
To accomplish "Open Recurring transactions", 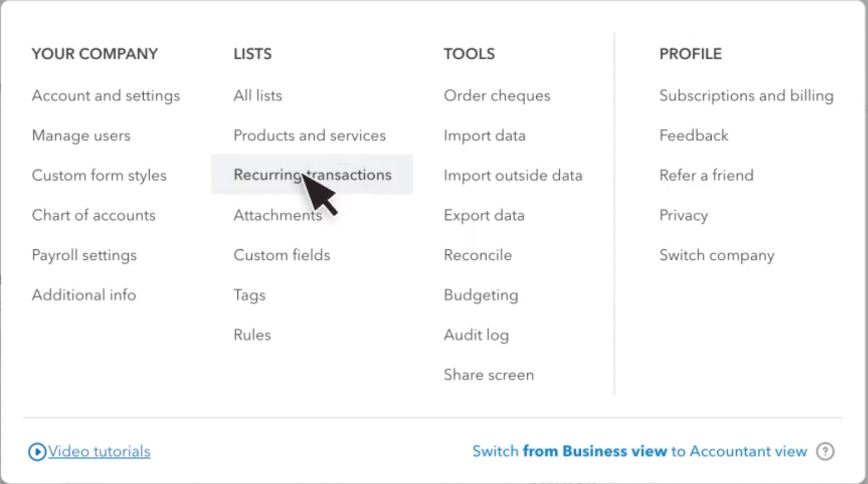I will pos(312,175).
